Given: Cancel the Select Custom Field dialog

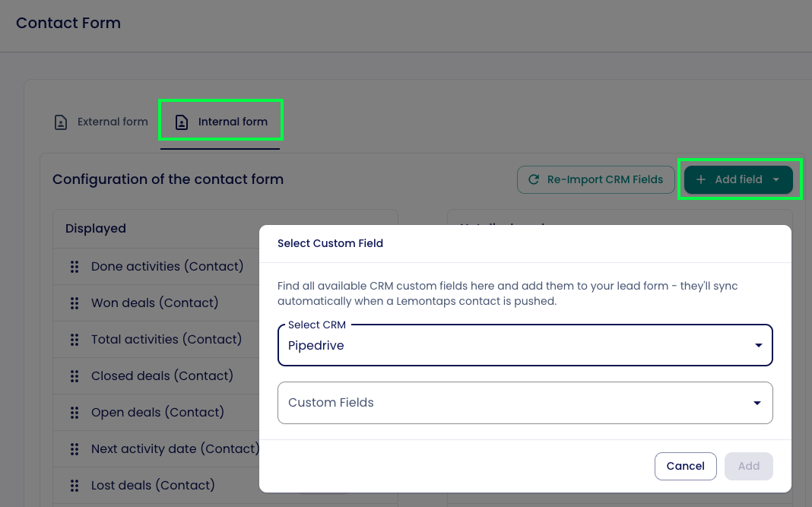Looking at the screenshot, I should [685, 466].
